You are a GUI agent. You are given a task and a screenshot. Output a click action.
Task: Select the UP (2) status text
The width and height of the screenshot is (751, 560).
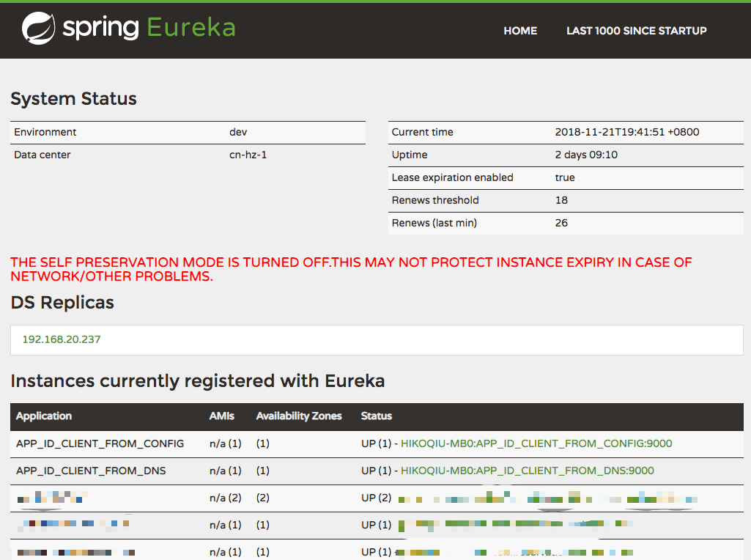(x=377, y=498)
